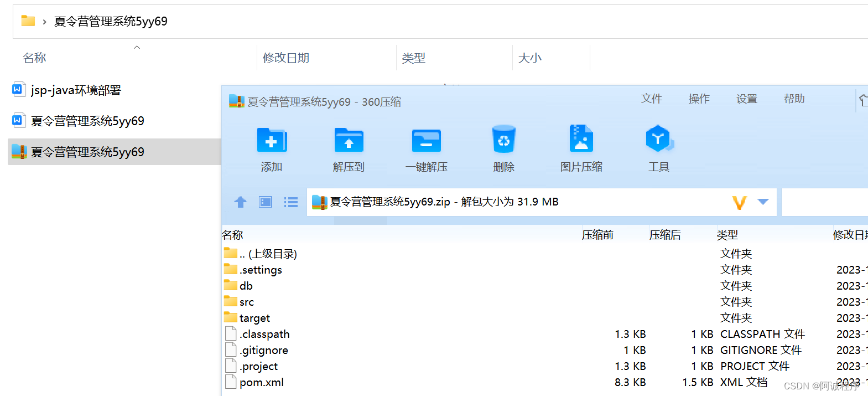Select the .settings folder icon

230,269
